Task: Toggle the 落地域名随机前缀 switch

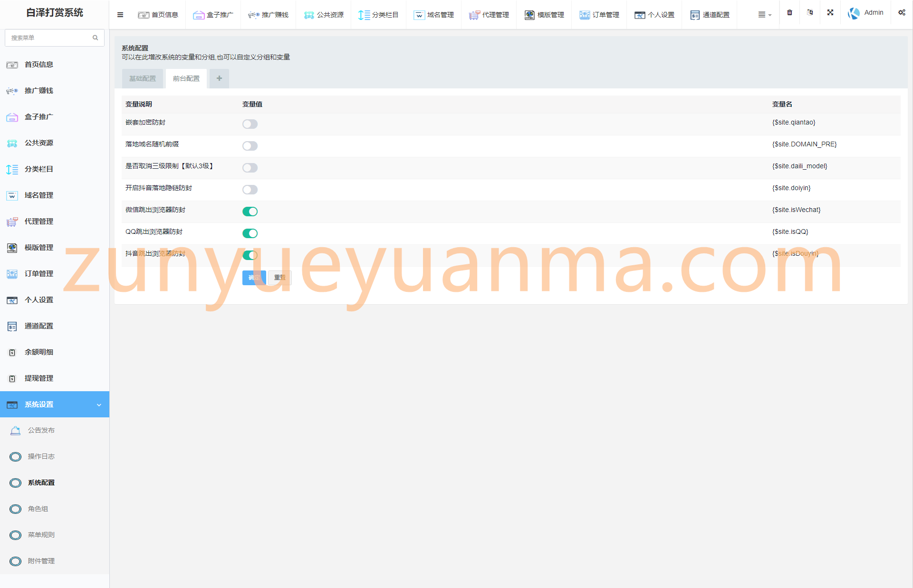Action: (x=250, y=146)
